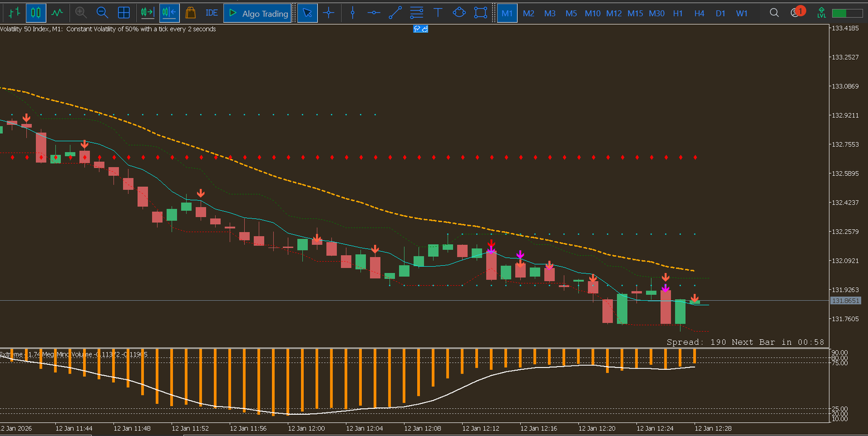Open the search magnifier in toolbar
Image resolution: width=868 pixels, height=436 pixels.
coord(774,12)
